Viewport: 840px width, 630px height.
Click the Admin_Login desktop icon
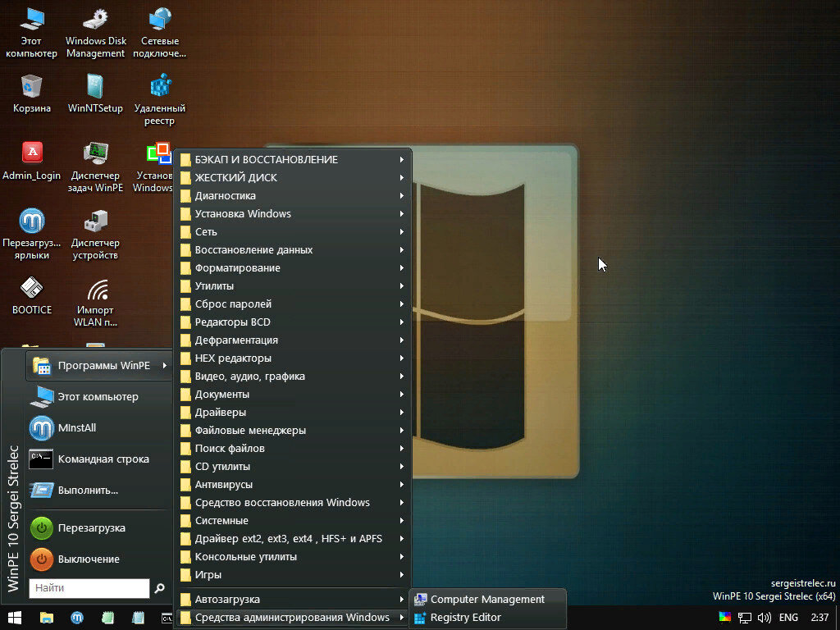pos(32,161)
